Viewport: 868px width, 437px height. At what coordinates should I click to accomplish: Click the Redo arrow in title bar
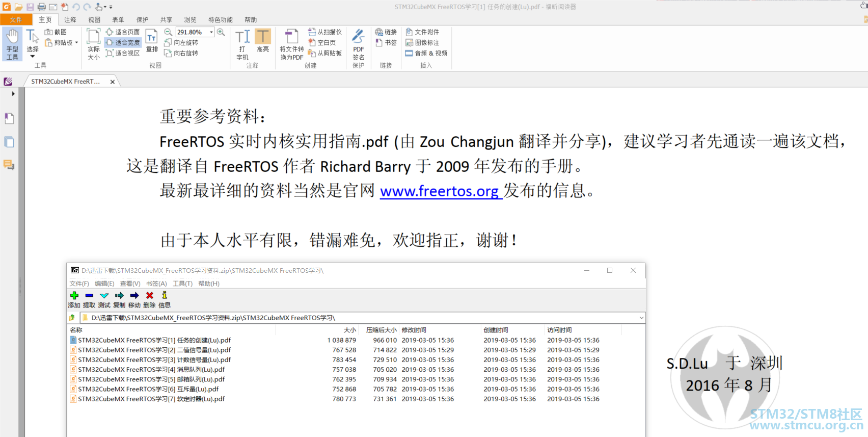point(87,7)
